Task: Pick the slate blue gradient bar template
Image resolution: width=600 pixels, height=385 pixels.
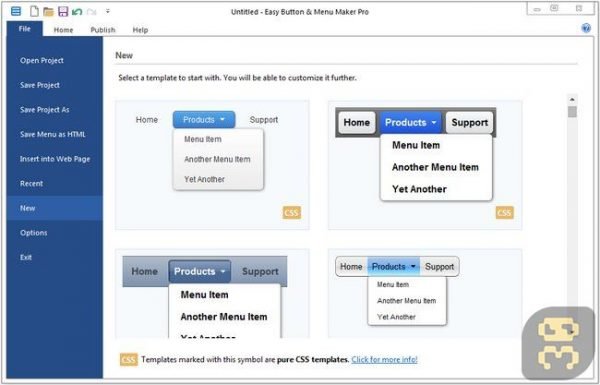Action: click(x=212, y=294)
